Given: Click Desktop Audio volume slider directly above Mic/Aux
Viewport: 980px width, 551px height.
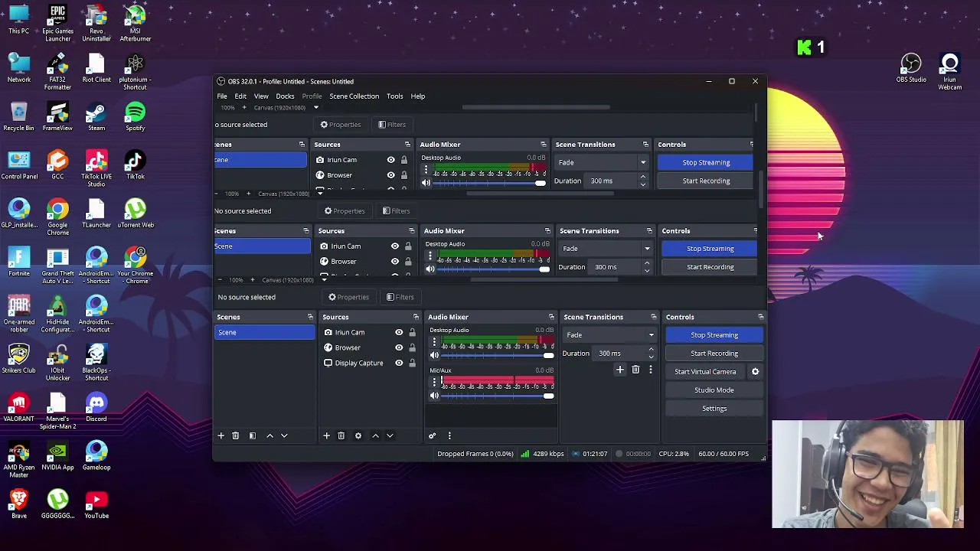Looking at the screenshot, I should pos(497,356).
